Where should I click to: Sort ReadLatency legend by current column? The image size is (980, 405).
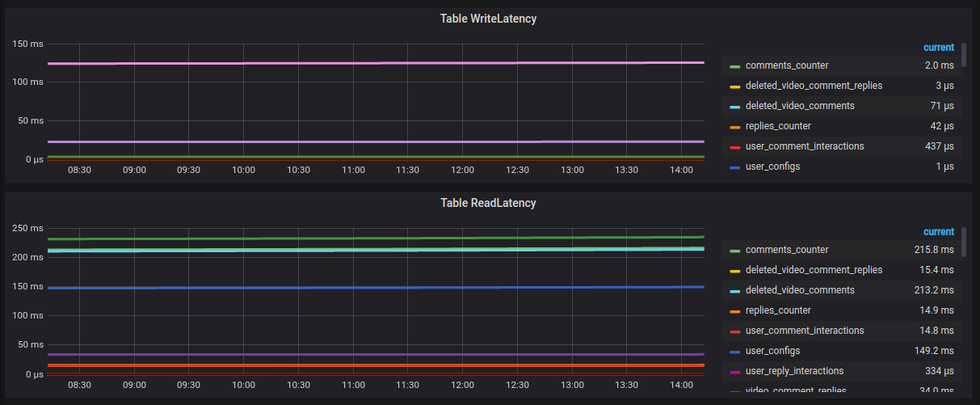[x=939, y=232]
